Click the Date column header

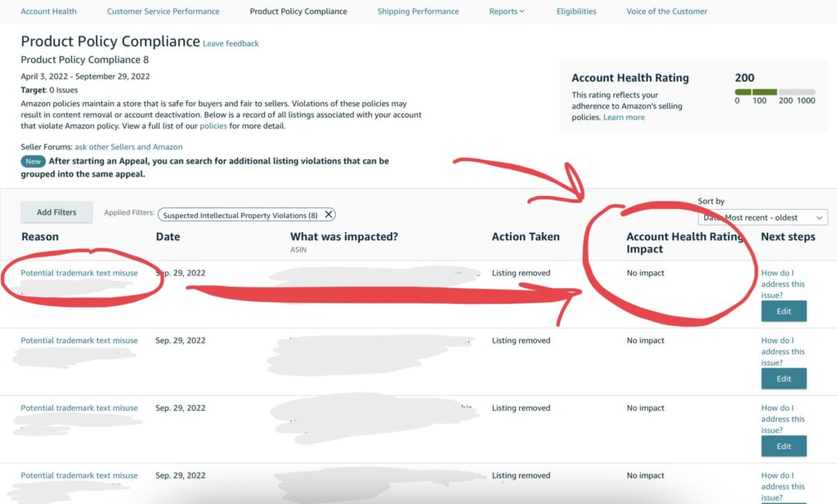pyautogui.click(x=168, y=237)
